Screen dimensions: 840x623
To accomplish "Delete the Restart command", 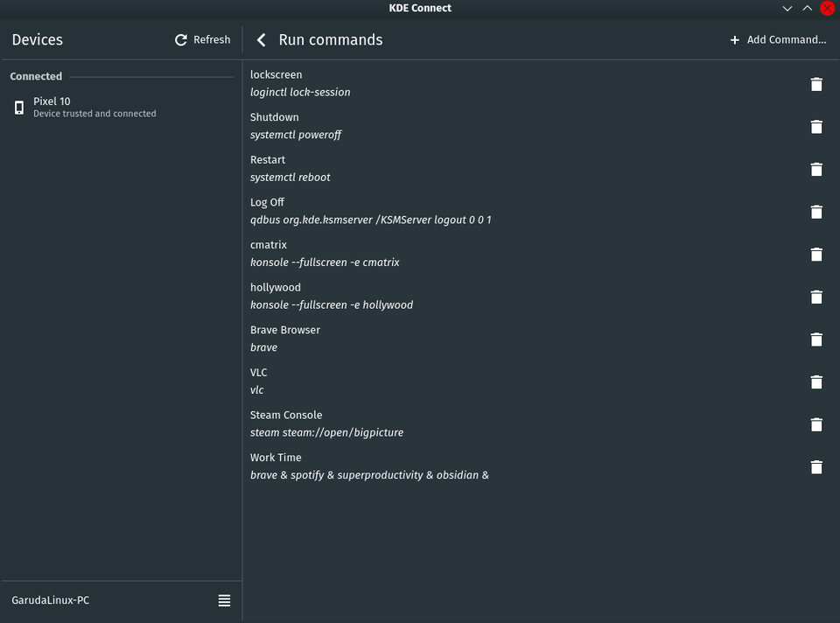I will [x=816, y=169].
